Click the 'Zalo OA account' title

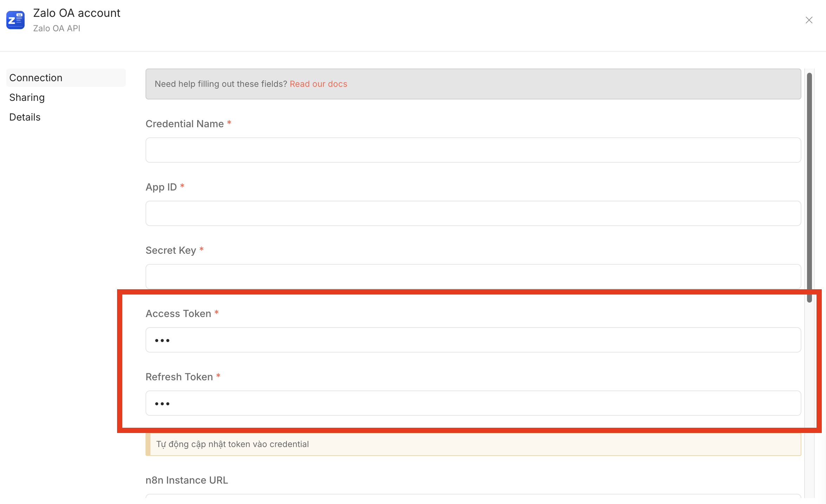click(x=77, y=13)
